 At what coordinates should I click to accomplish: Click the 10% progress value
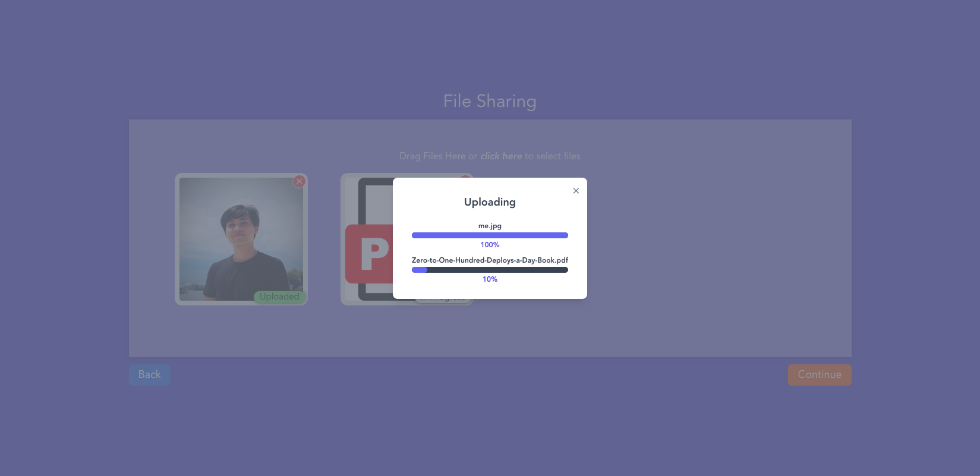[x=490, y=279]
